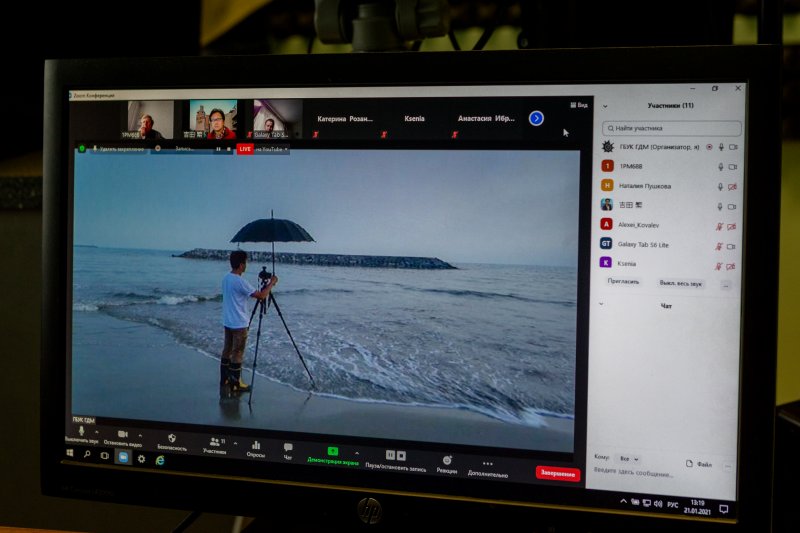
Task: Open more participant options ellipsis button
Action: tap(726, 286)
